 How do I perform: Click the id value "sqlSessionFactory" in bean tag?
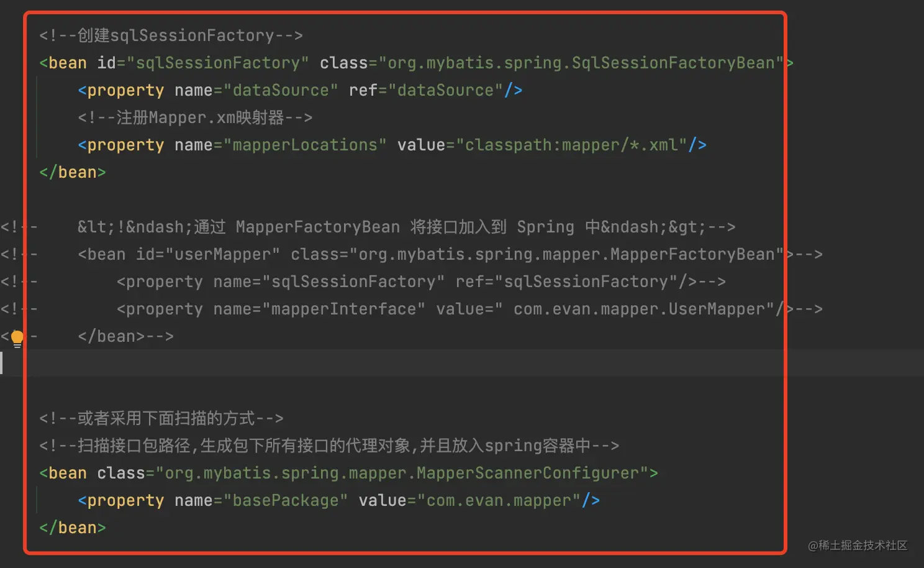pos(217,63)
